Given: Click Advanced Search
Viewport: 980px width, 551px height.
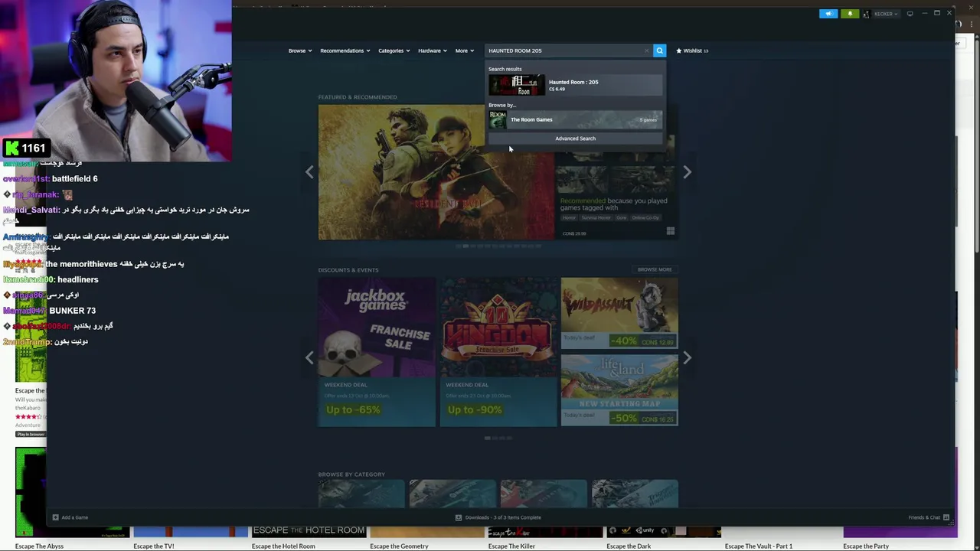Looking at the screenshot, I should coord(575,139).
